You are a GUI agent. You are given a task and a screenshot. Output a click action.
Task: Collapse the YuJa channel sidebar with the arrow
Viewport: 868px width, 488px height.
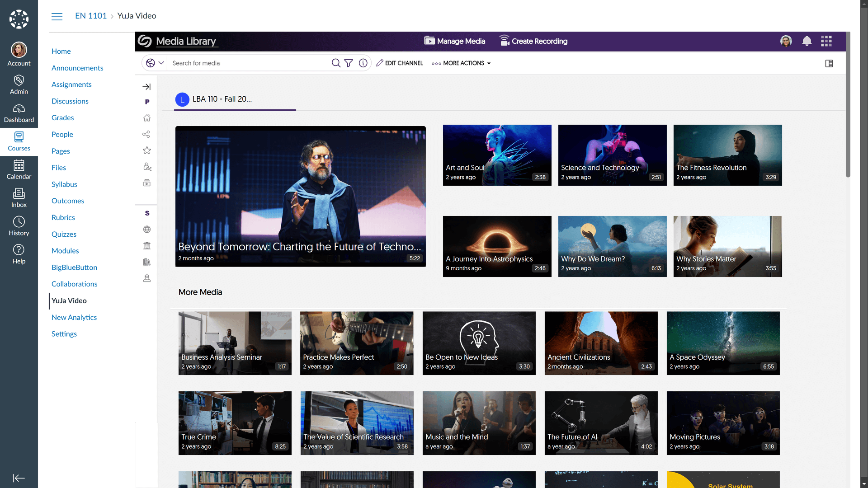pos(146,86)
